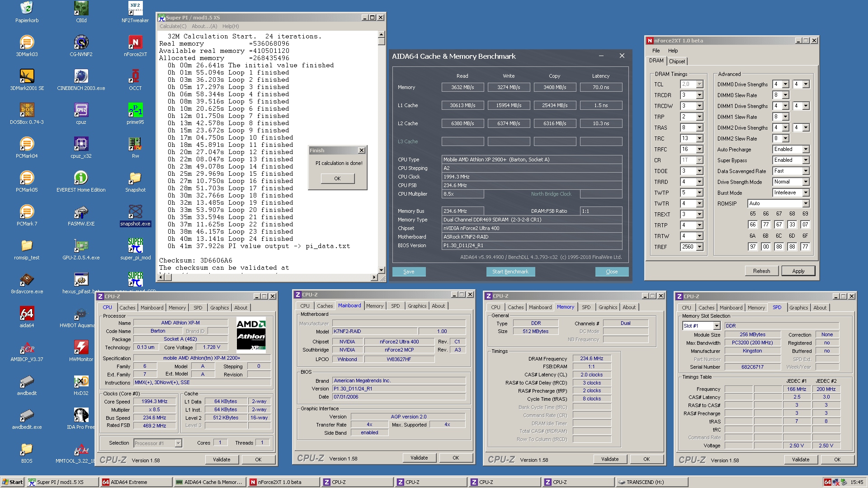This screenshot has height=488, width=868.
Task: Open the prime95 desktop icon
Action: point(135,113)
